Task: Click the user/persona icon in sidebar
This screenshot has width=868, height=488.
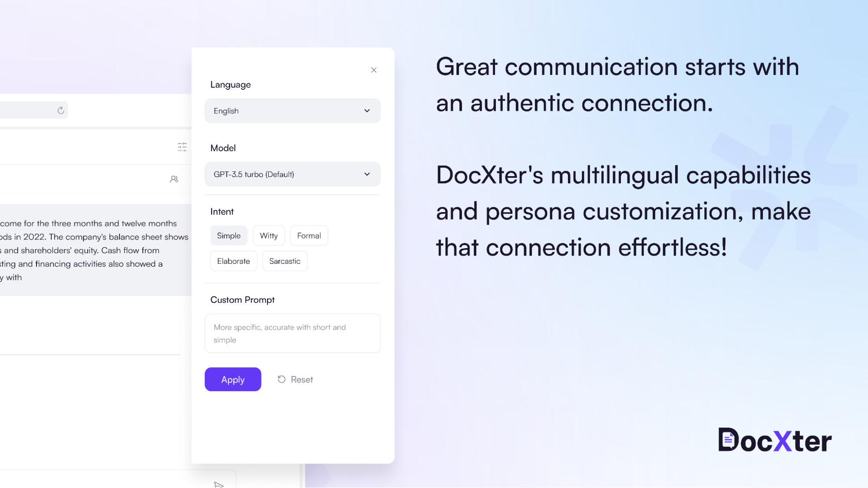Action: pyautogui.click(x=174, y=179)
